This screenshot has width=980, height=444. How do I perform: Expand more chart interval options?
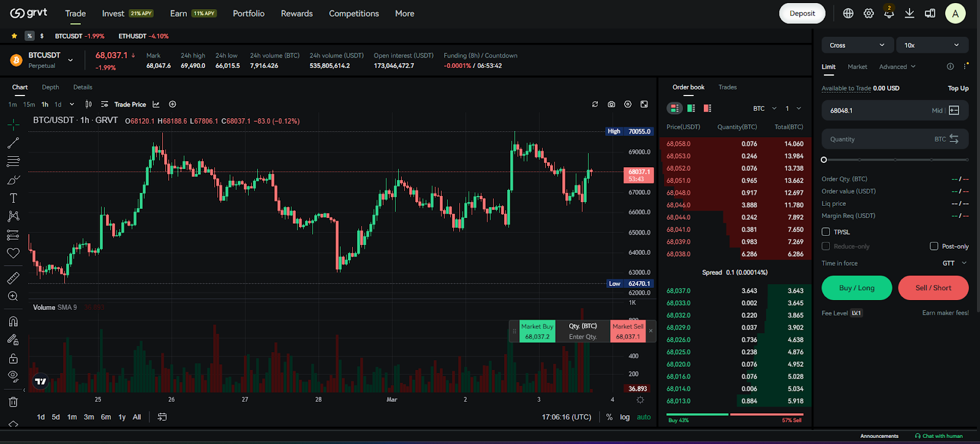[72, 104]
